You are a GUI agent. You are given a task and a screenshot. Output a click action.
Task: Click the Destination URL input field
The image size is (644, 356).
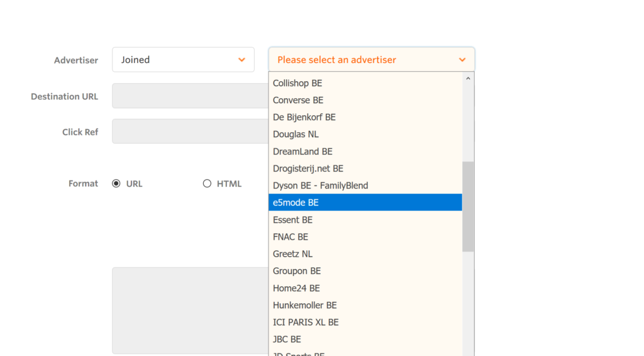pos(190,96)
